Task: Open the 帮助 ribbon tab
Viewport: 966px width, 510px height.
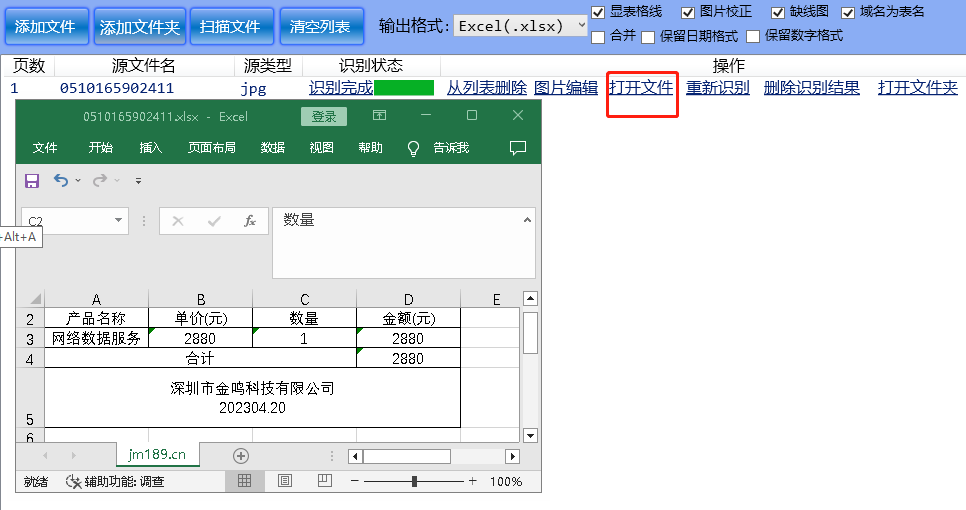Action: [370, 148]
